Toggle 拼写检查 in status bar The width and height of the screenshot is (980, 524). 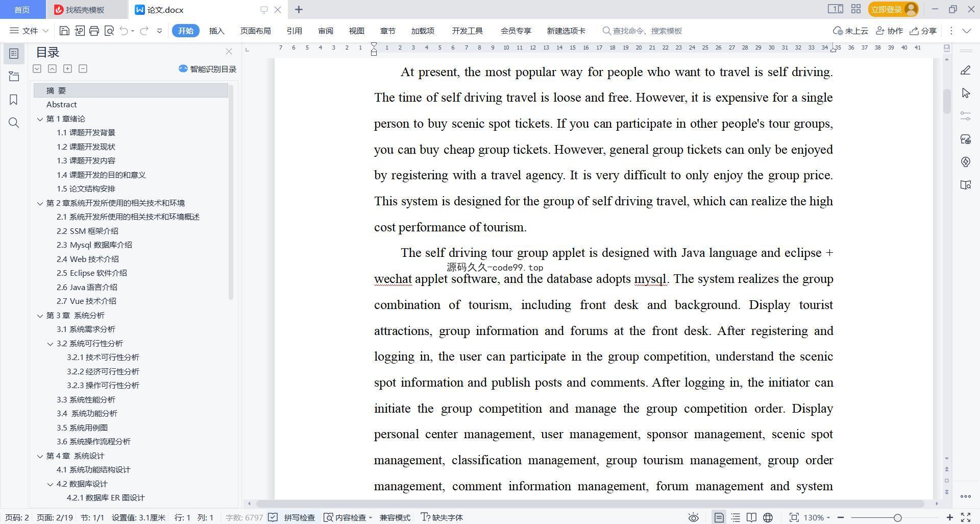[293, 517]
